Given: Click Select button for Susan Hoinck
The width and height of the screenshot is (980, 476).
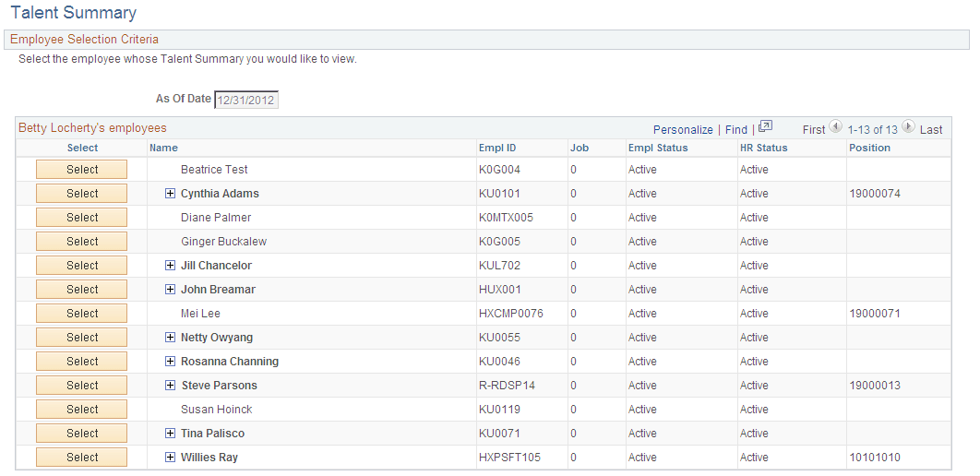Looking at the screenshot, I should click(82, 410).
